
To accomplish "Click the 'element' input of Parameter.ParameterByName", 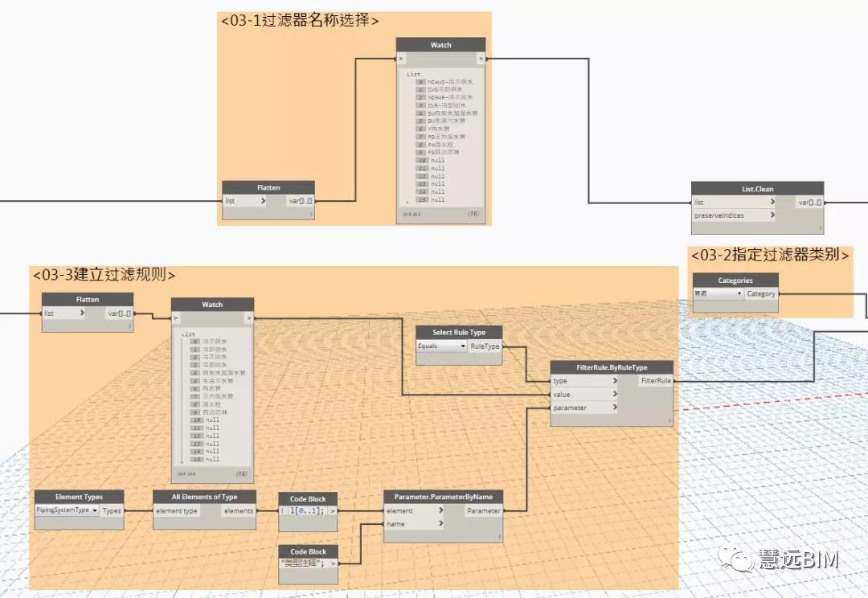I will pos(415,510).
